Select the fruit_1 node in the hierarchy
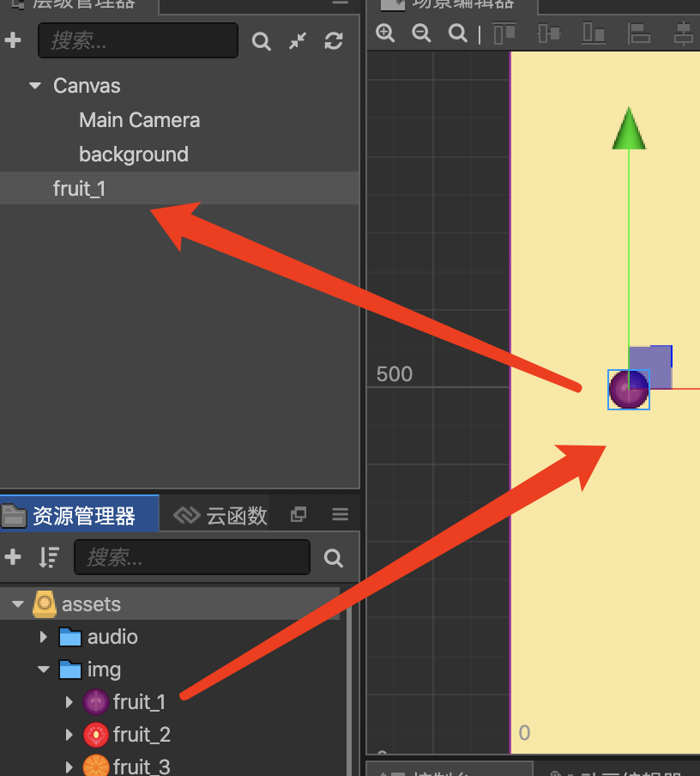The width and height of the screenshot is (700, 776). click(x=79, y=189)
